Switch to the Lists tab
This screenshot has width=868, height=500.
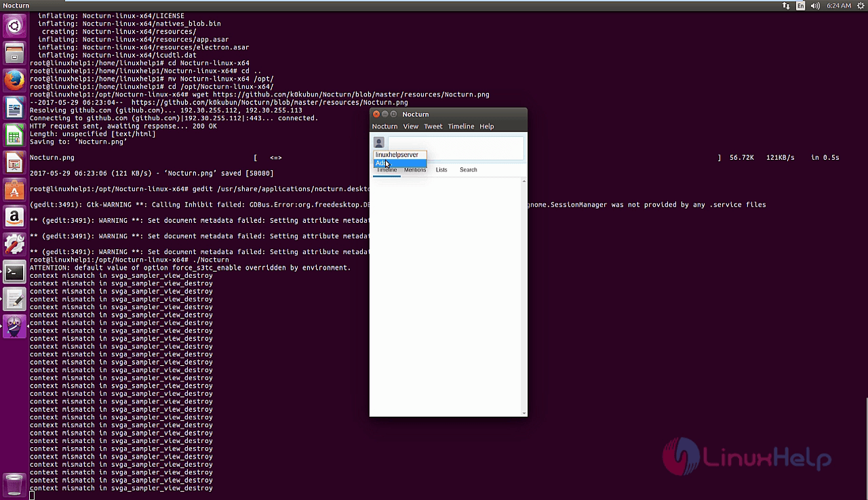click(x=441, y=170)
